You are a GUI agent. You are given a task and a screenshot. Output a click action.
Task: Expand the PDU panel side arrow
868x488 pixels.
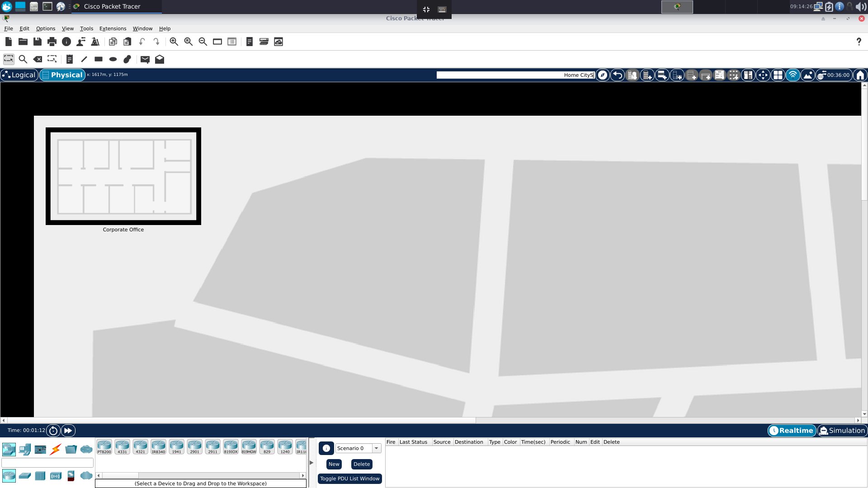(311, 463)
